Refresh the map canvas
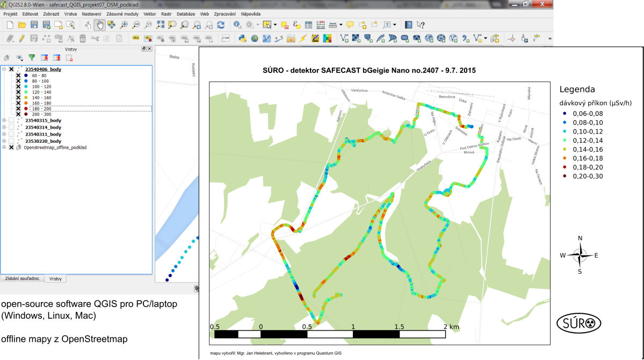The height and width of the screenshot is (360, 644). (221, 25)
